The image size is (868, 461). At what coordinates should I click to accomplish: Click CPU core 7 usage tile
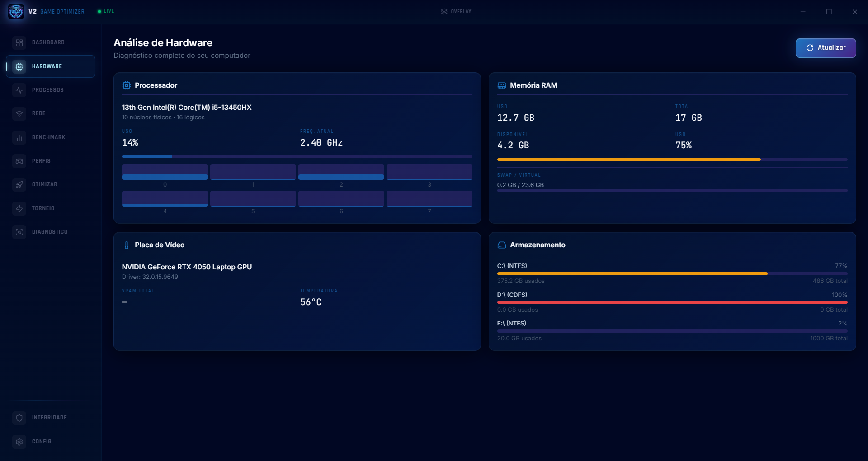pyautogui.click(x=429, y=199)
